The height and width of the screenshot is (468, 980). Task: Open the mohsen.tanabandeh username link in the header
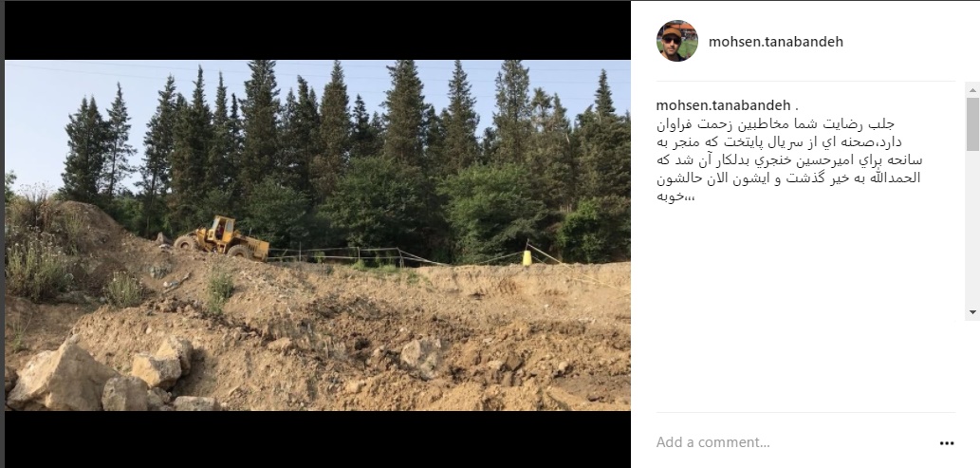[776, 42]
